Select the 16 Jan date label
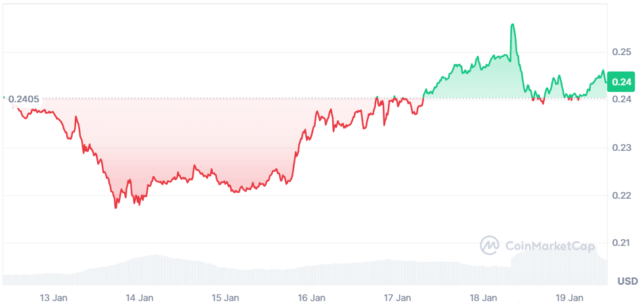 [x=311, y=297]
